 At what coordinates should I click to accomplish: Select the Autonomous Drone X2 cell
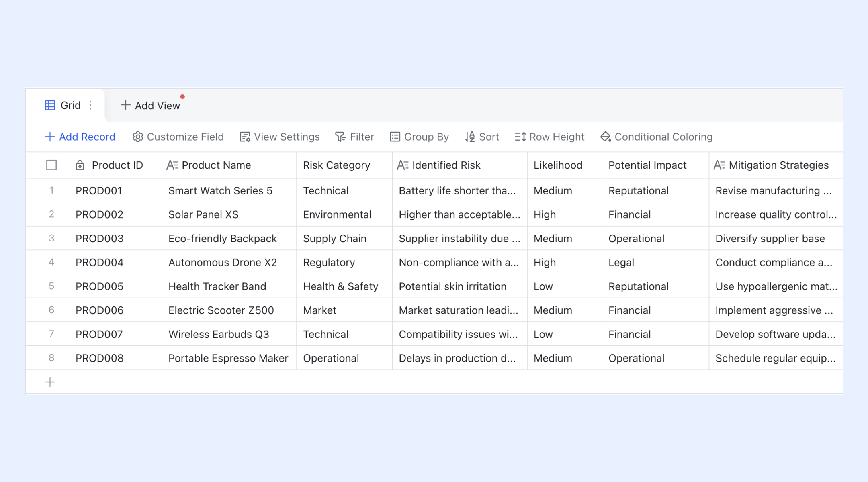click(223, 262)
